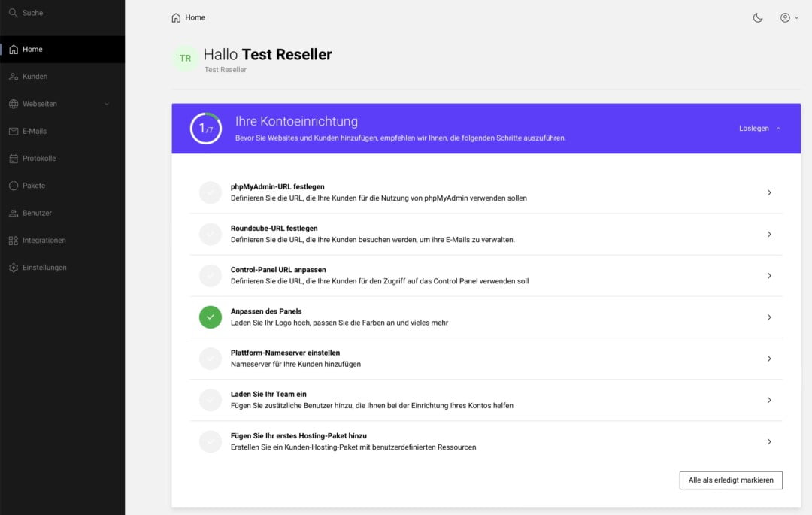This screenshot has height=515, width=812.
Task: Mark Plattform-Nameserver einstellen step as done
Action: 211,359
